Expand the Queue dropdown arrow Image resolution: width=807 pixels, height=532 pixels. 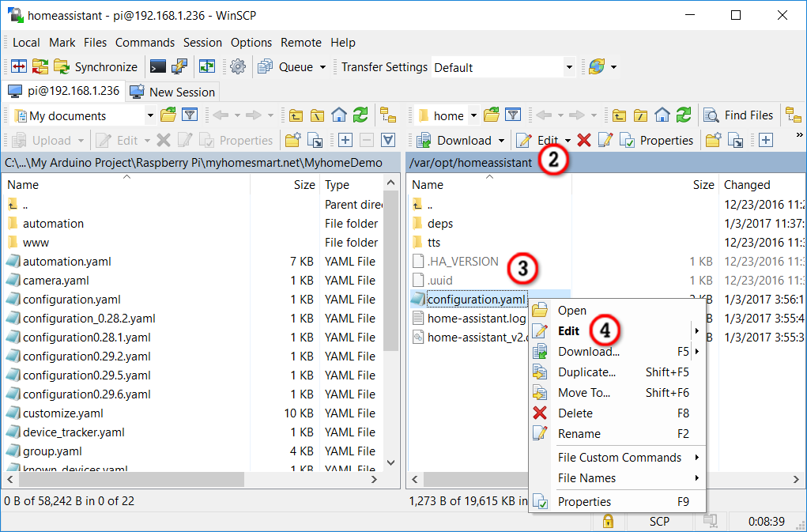(x=322, y=67)
